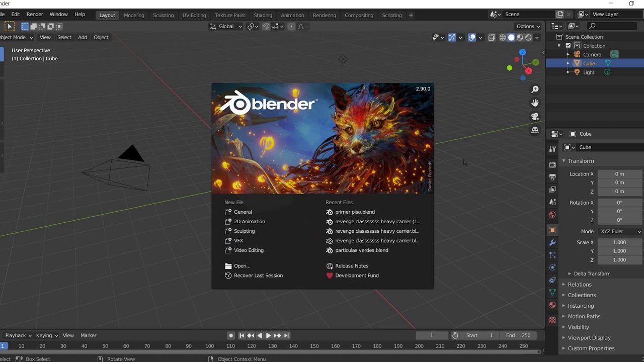The image size is (644, 362).
Task: Toggle use preview range clock icon
Action: 455,335
